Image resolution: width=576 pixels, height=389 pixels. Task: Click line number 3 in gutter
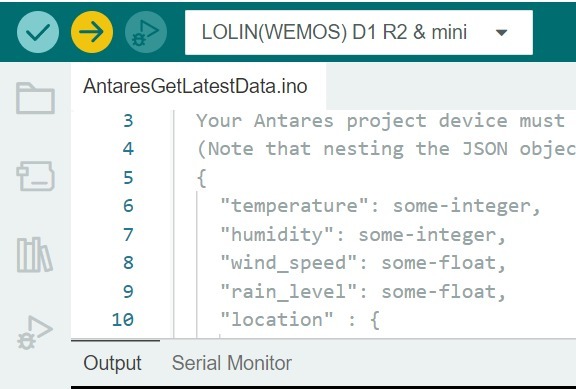pyautogui.click(x=128, y=120)
